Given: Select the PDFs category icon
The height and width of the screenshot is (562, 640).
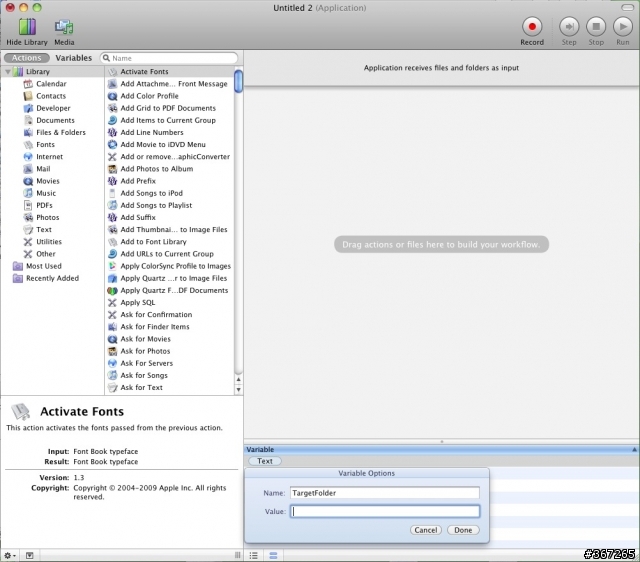Looking at the screenshot, I should [28, 205].
